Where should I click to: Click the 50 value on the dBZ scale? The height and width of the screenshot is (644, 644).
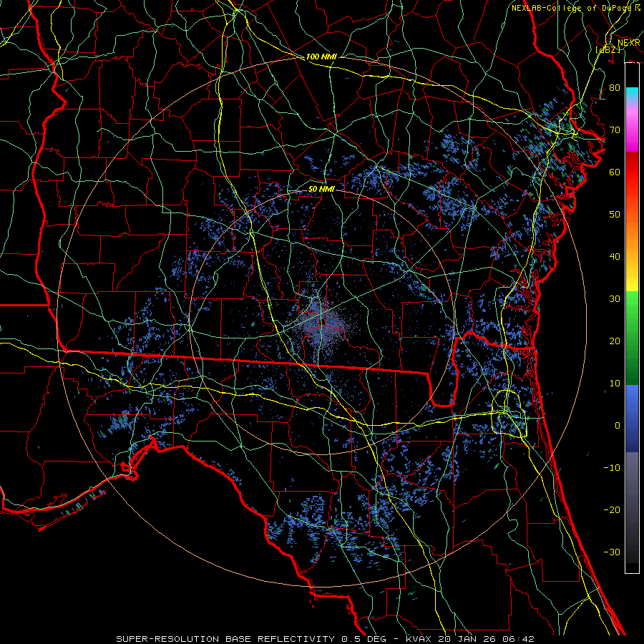tap(615, 215)
